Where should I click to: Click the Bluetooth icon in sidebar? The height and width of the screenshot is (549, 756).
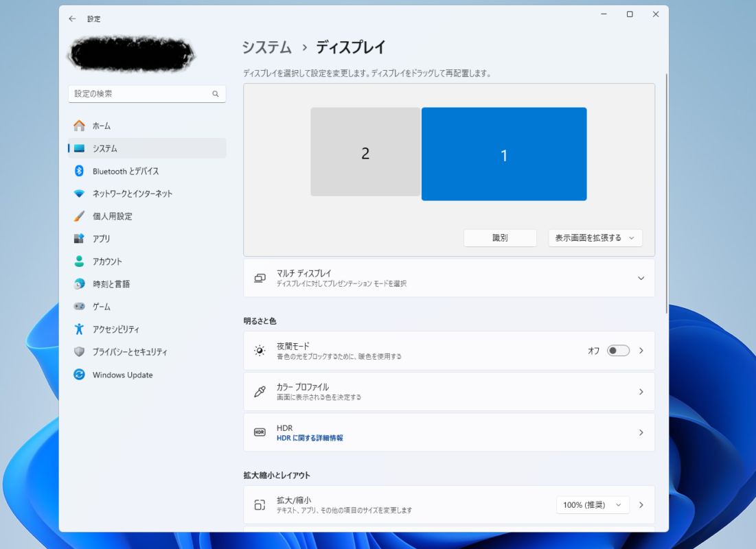click(79, 171)
